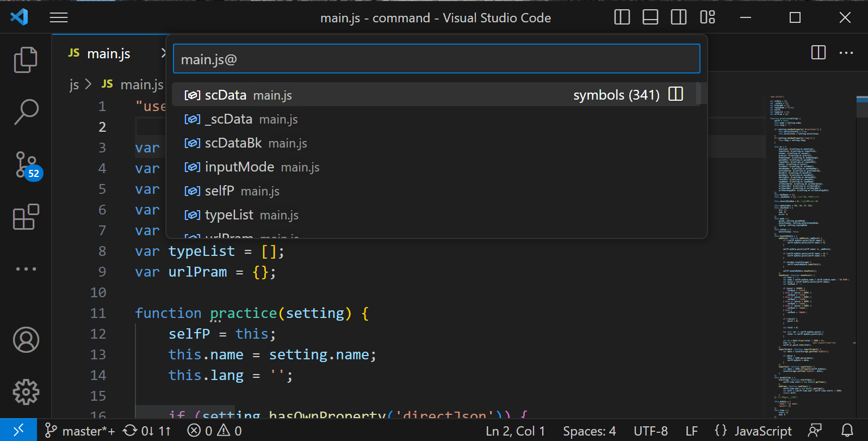Click the js folder breadcrumb
868x441 pixels.
74,84
